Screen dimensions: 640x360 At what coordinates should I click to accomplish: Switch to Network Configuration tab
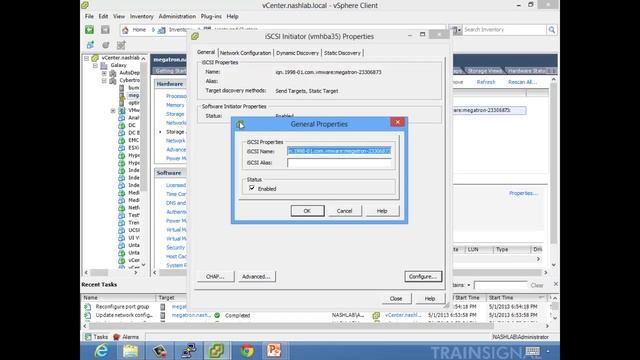coord(245,53)
